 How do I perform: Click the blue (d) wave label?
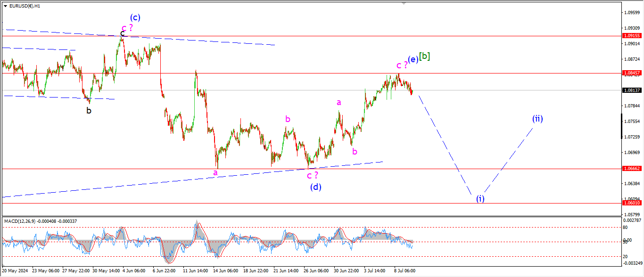click(x=315, y=187)
